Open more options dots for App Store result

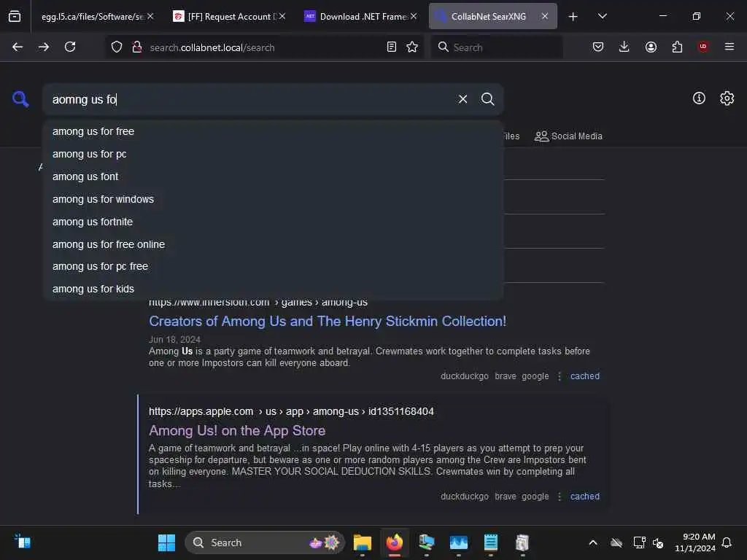[560, 496]
